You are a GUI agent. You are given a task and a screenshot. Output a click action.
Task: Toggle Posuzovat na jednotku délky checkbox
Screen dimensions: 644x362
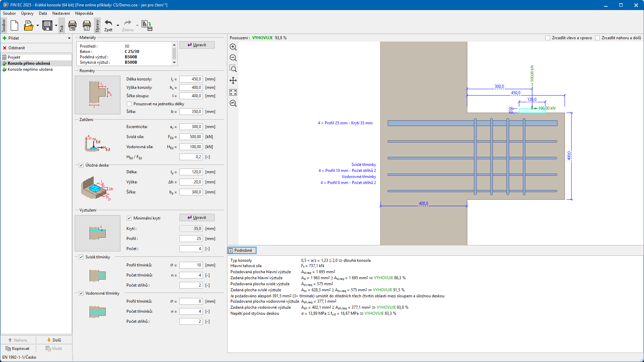(x=129, y=104)
